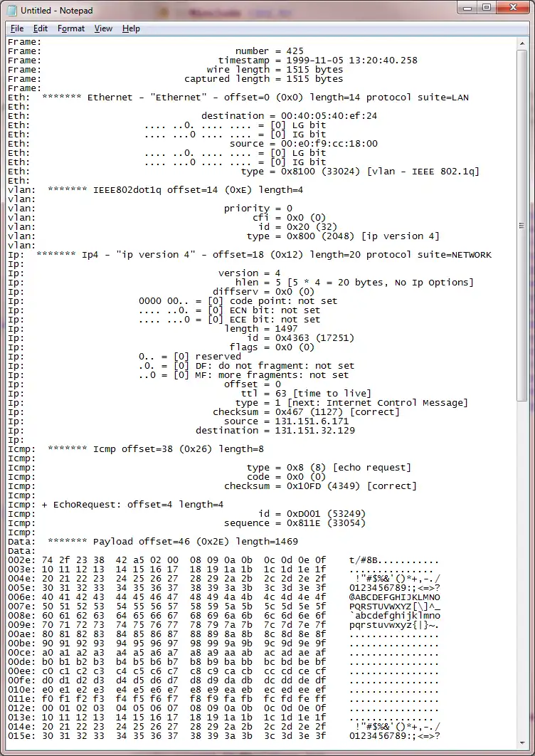Click vlan priority = 0 line

[258, 209]
